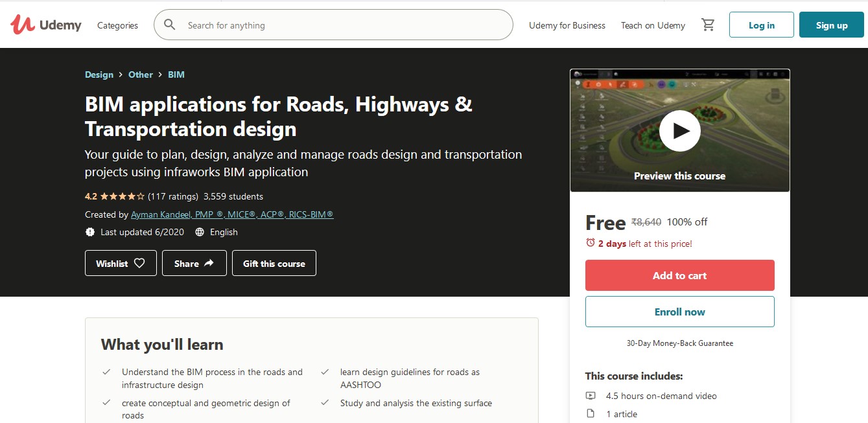The height and width of the screenshot is (423, 868).
Task: Click checkmark beside learn design guidelines
Action: pos(325,372)
